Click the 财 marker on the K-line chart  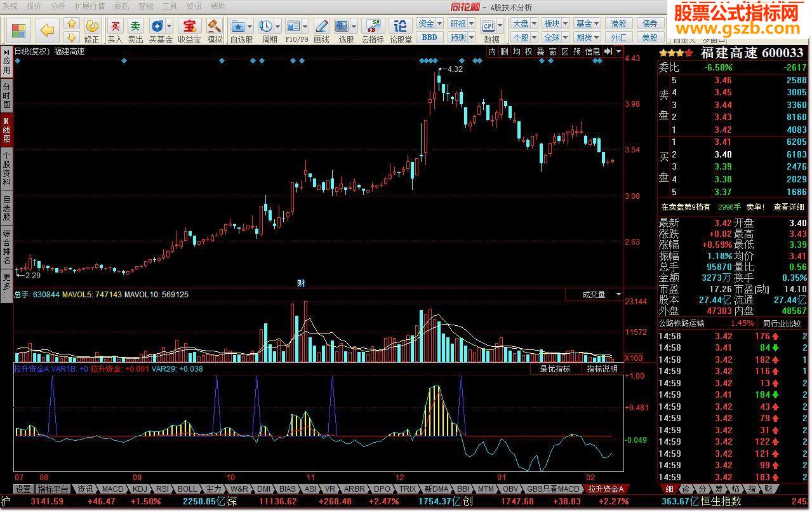(x=302, y=283)
